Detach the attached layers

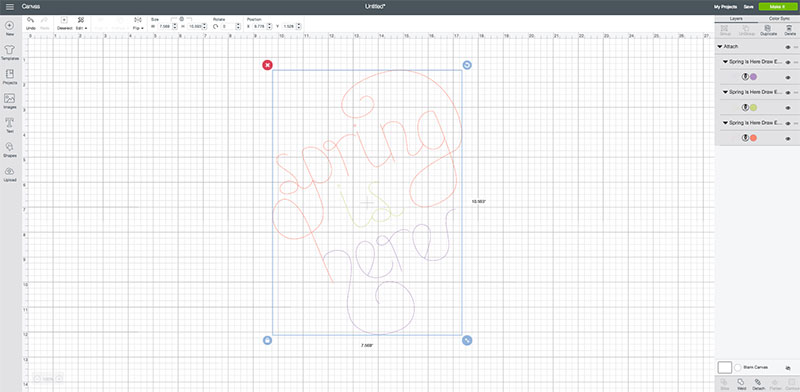(x=758, y=384)
